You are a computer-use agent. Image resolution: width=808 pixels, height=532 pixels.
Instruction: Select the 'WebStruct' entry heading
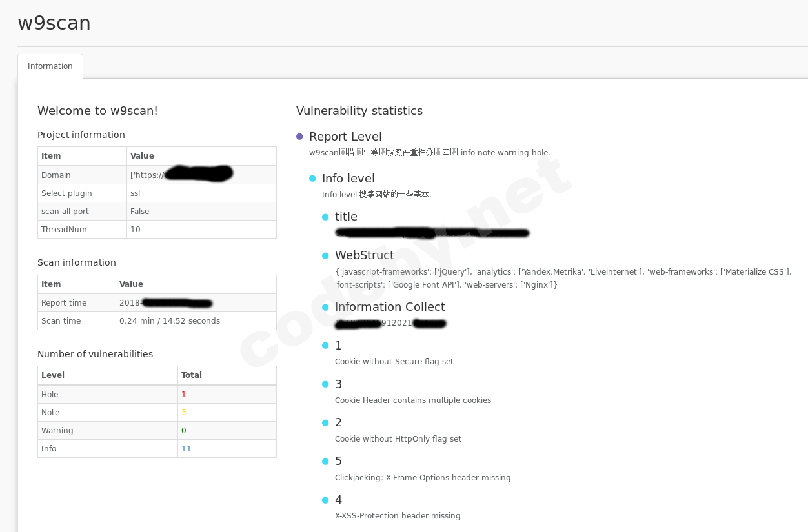click(365, 255)
